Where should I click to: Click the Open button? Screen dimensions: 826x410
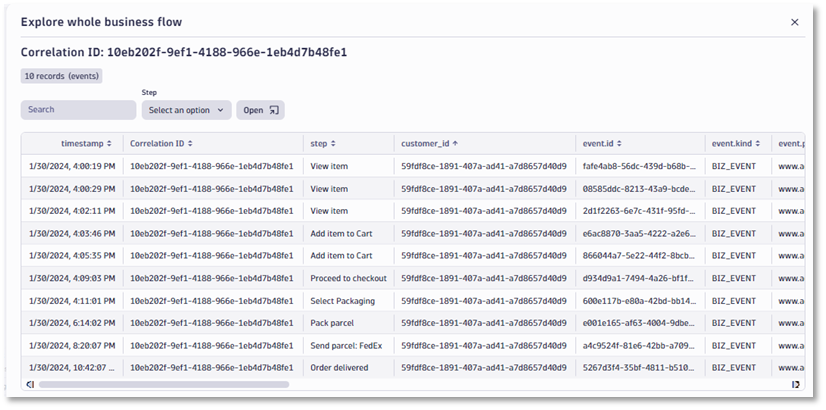coord(260,110)
